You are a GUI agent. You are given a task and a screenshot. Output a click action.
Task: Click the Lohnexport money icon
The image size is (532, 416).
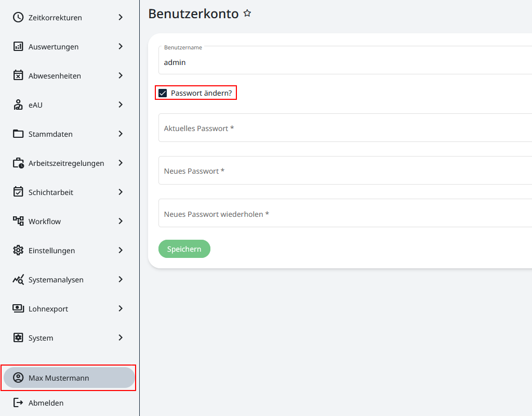pos(18,308)
